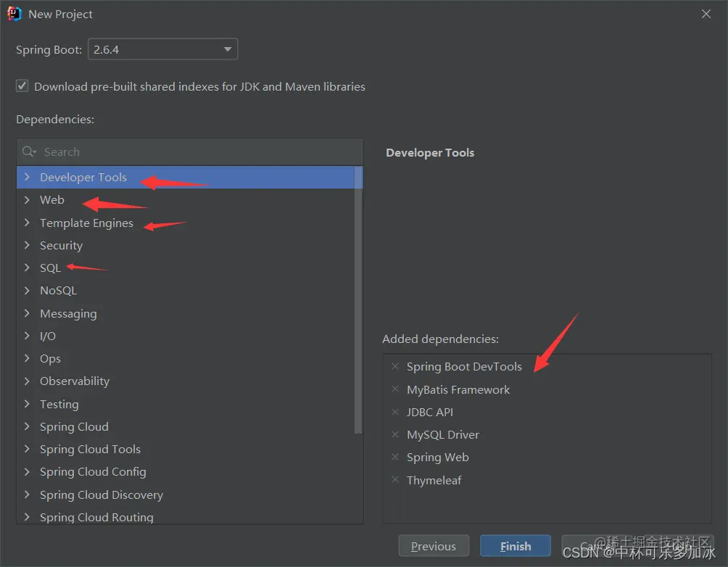
Task: Remove Spring Web dependency with X icon
Action: coord(395,457)
